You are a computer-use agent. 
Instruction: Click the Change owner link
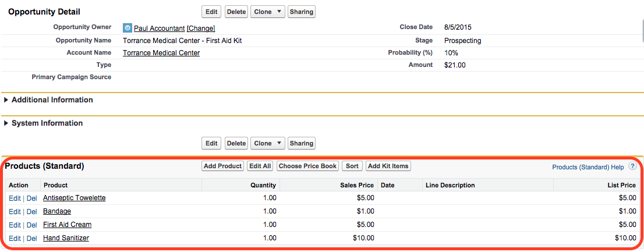[x=201, y=29]
